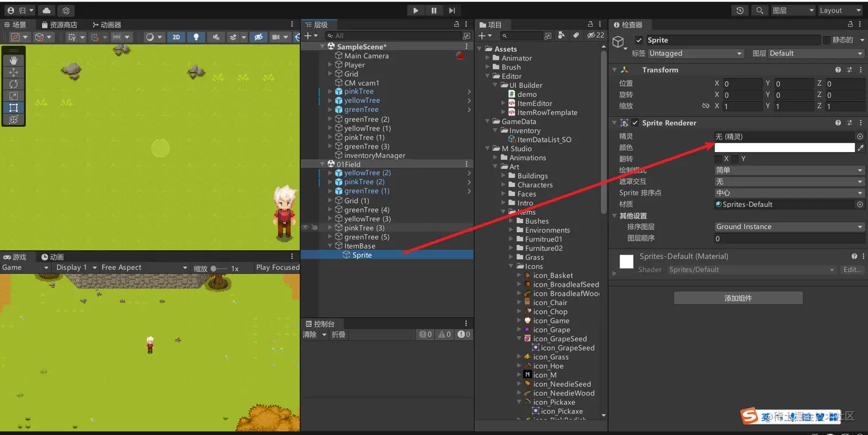This screenshot has width=868, height=435.
Task: Open the Sorting Layer Ground Instance dropdown
Action: coord(789,227)
